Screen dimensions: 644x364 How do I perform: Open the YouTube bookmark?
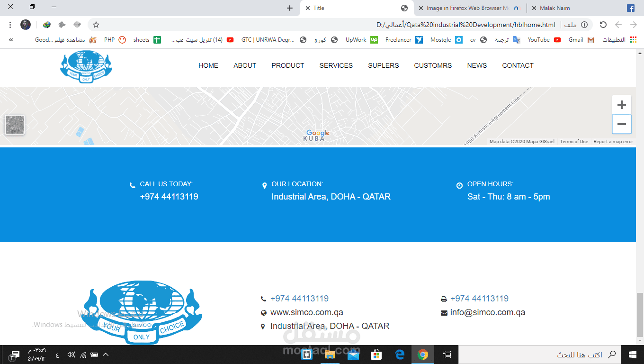pos(545,40)
